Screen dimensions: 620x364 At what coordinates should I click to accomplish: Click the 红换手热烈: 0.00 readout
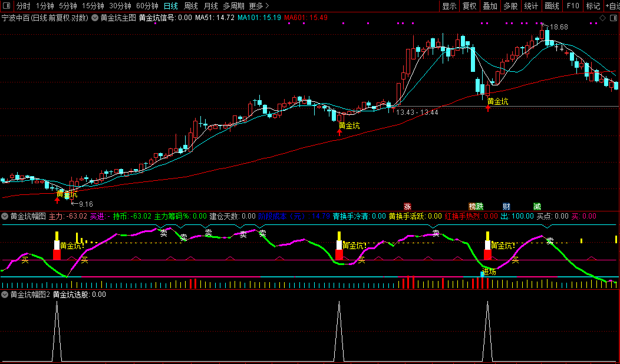pyautogui.click(x=471, y=216)
